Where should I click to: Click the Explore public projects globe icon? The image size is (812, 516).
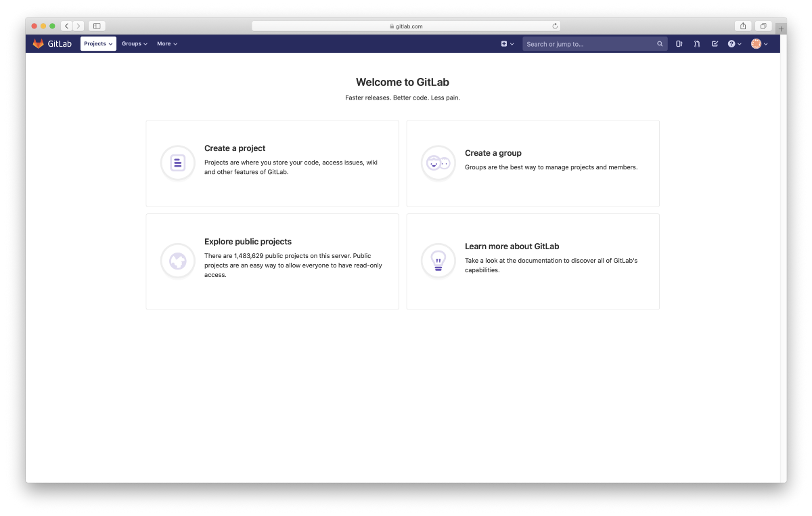[178, 261]
